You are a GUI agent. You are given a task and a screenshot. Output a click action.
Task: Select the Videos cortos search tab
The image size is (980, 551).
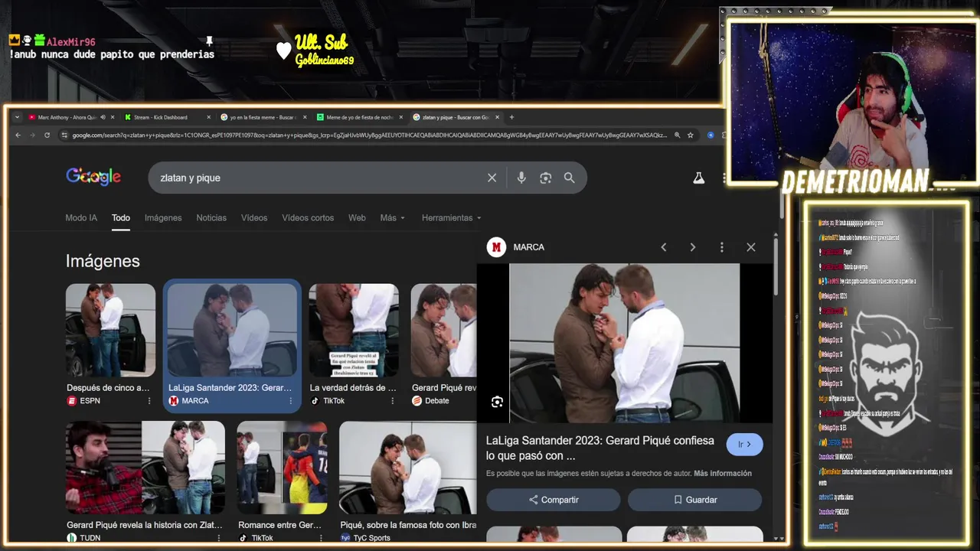(308, 218)
